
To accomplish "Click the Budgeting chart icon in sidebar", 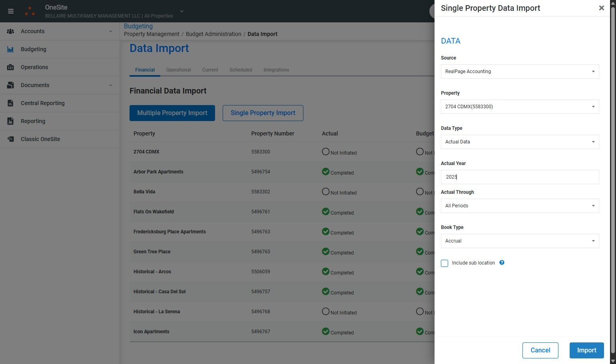I will click(x=11, y=49).
